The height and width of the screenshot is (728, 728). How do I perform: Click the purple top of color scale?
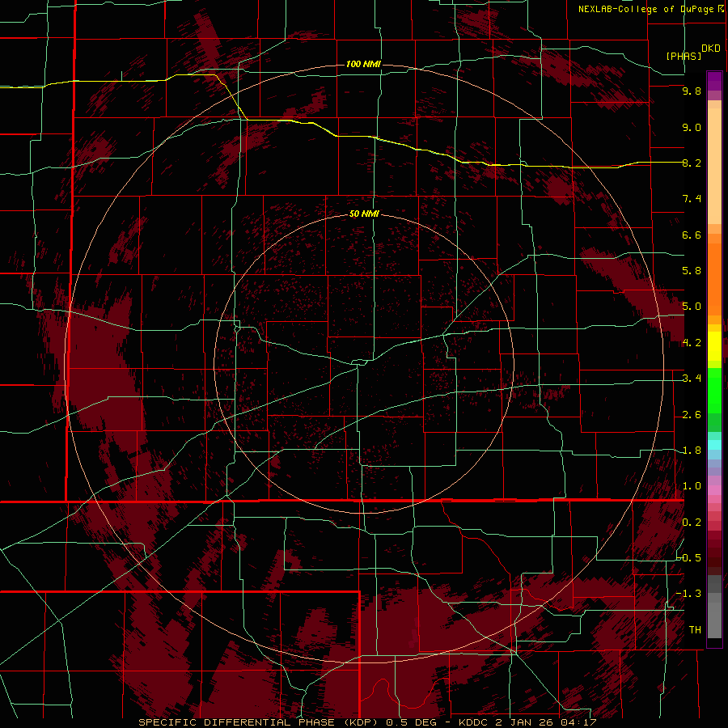tap(714, 81)
